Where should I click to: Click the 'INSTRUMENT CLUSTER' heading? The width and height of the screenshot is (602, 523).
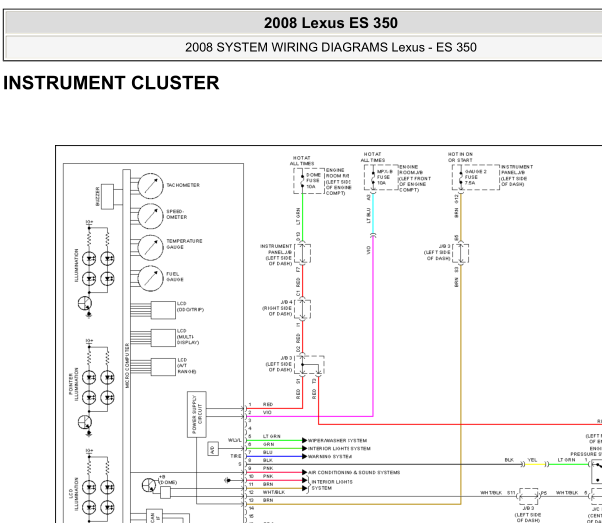tap(111, 83)
